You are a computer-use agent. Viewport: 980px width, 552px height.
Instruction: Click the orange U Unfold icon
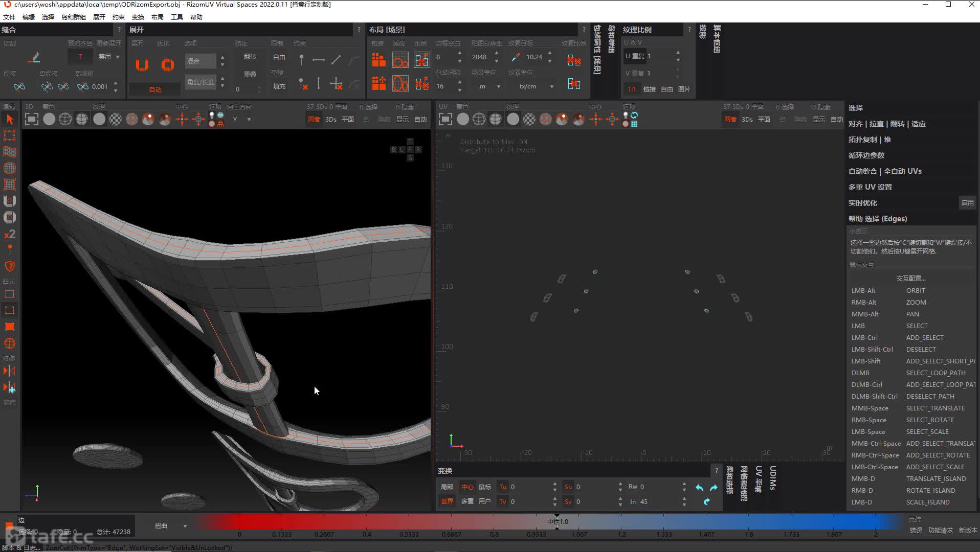(x=142, y=65)
